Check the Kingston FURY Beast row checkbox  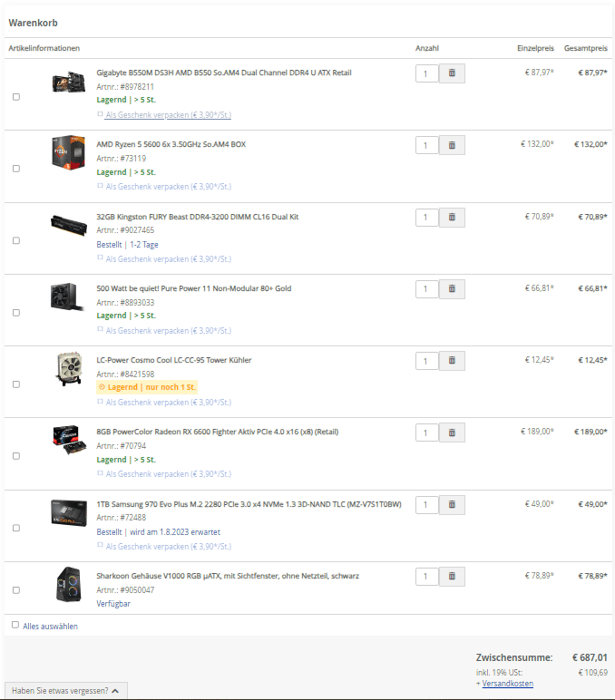coord(16,240)
